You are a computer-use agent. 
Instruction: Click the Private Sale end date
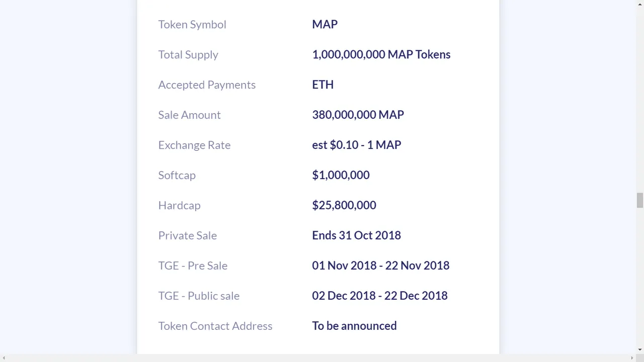(x=356, y=235)
